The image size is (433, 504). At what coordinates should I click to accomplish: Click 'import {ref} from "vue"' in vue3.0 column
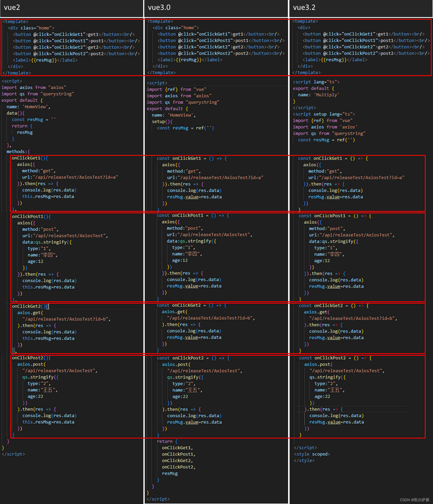(x=176, y=89)
